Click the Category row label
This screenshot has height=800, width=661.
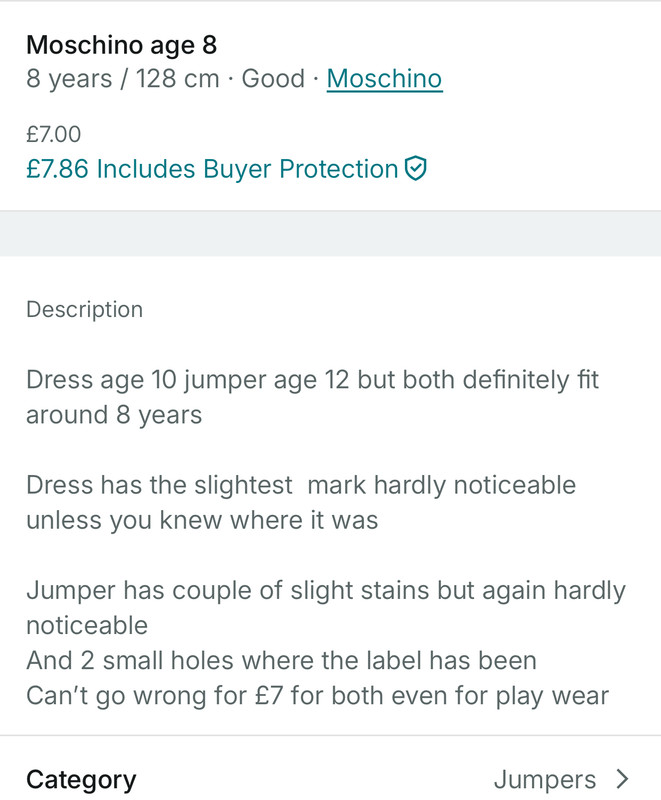click(x=81, y=780)
